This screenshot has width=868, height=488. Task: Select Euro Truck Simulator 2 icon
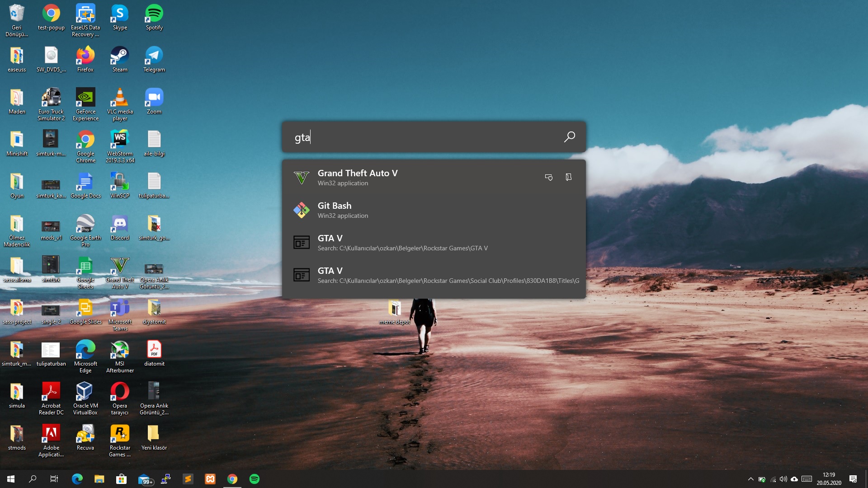[x=51, y=105]
